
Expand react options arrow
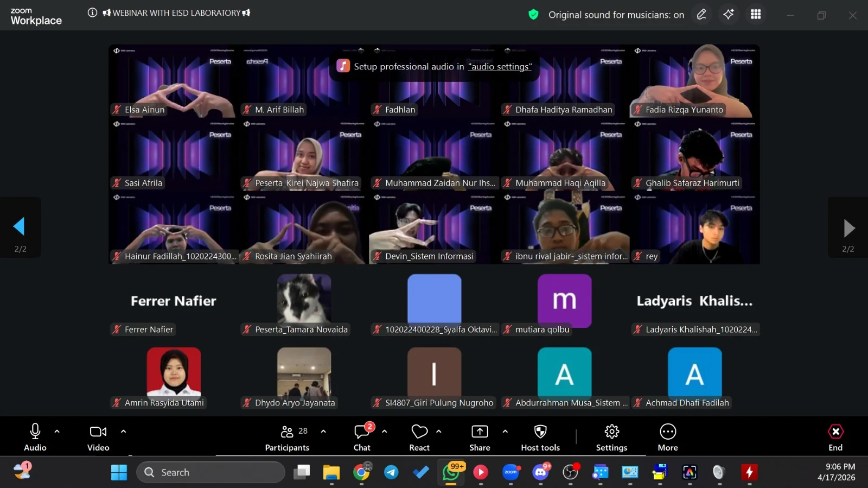439,432
